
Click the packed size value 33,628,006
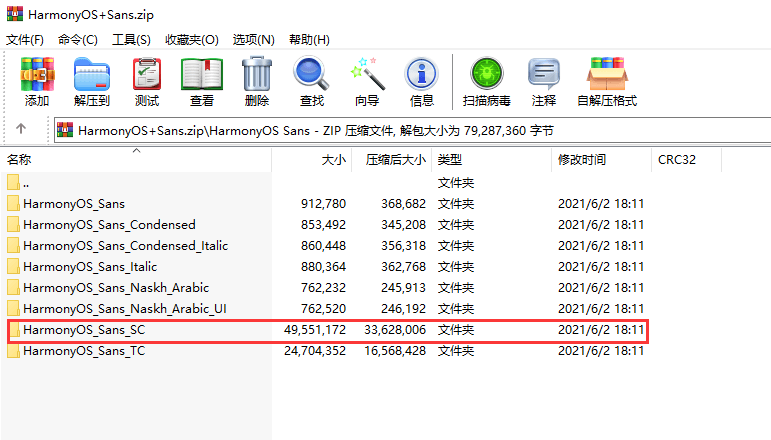click(x=395, y=330)
